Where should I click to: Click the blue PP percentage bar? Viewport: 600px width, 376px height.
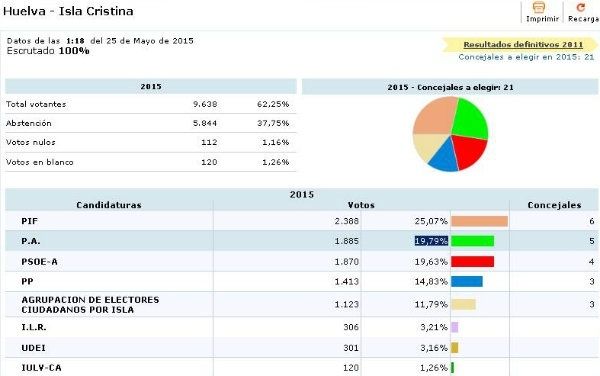[x=467, y=282]
